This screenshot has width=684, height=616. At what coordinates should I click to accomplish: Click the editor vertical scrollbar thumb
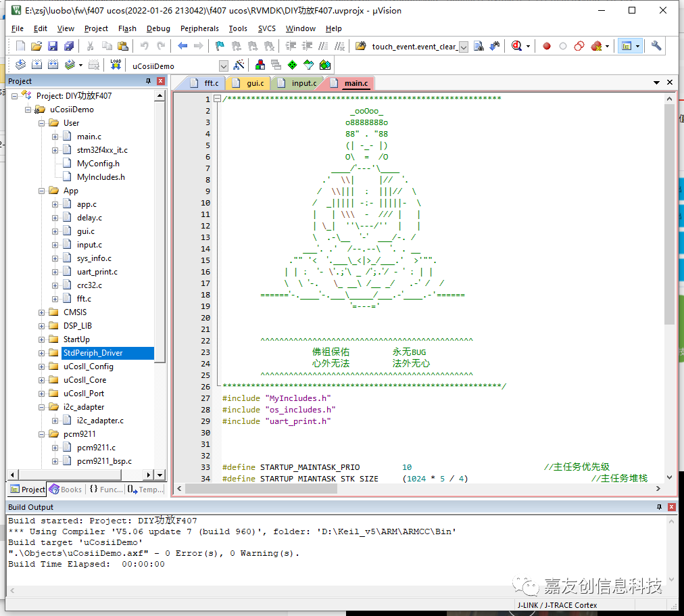(x=669, y=214)
